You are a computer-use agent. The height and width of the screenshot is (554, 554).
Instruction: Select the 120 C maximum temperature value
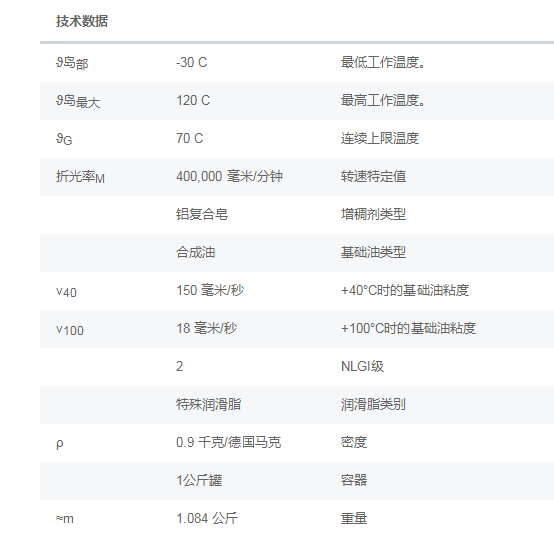193,100
